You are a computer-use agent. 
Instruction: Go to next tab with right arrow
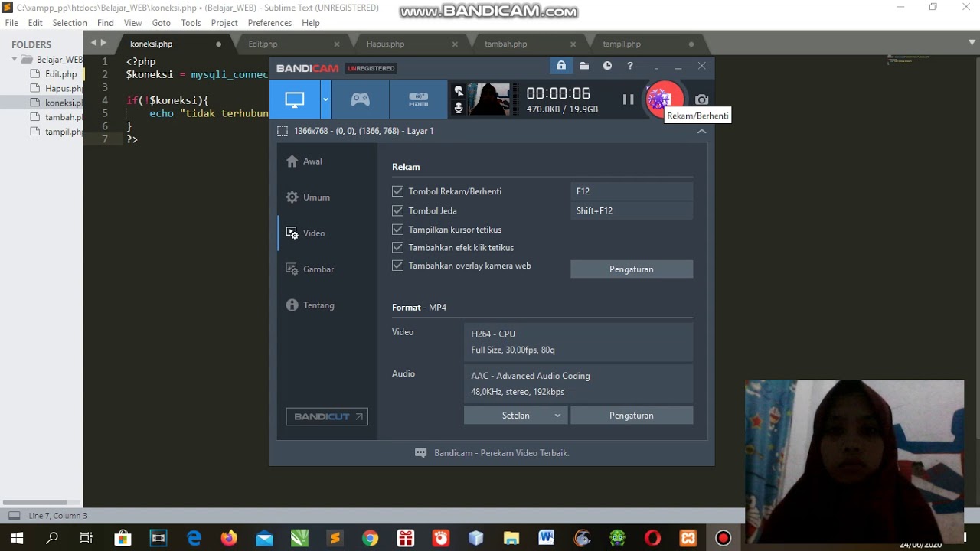104,44
